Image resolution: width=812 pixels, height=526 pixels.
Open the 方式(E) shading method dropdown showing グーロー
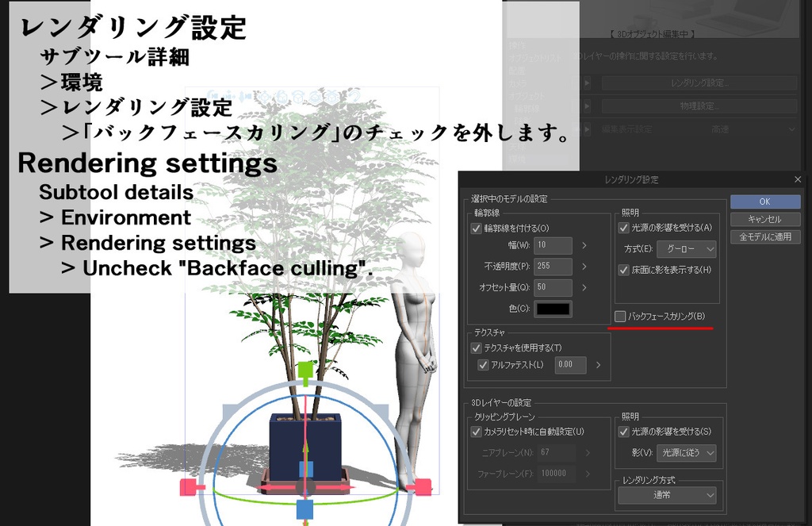687,249
